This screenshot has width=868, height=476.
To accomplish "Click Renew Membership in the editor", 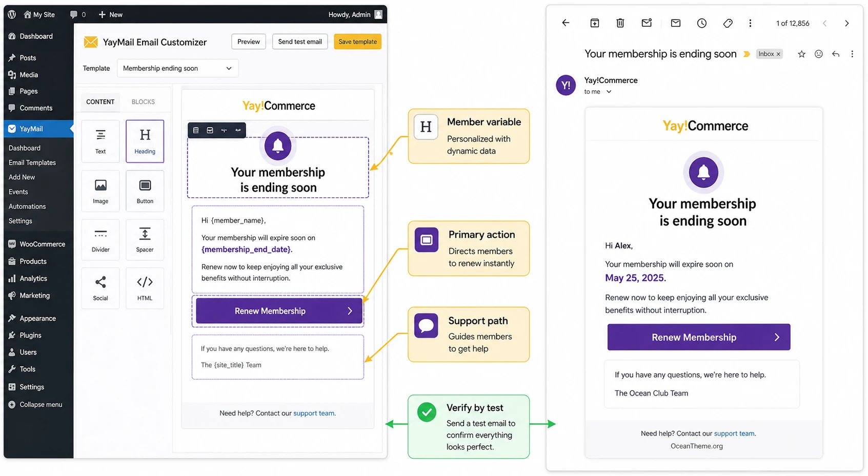I will pos(279,311).
